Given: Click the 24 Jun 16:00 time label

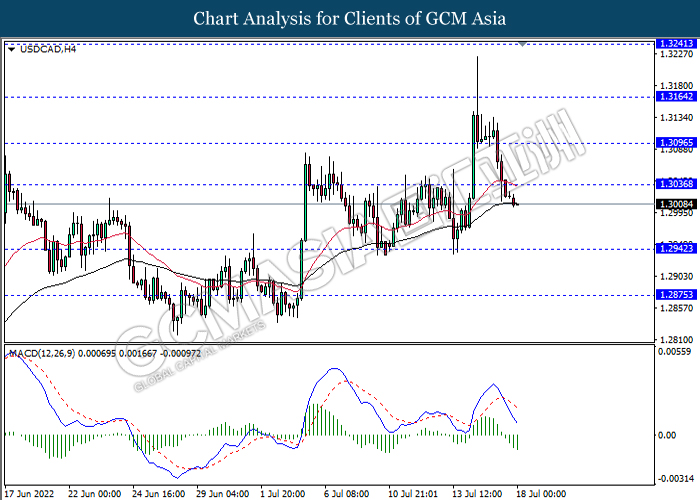Looking at the screenshot, I should [x=158, y=494].
